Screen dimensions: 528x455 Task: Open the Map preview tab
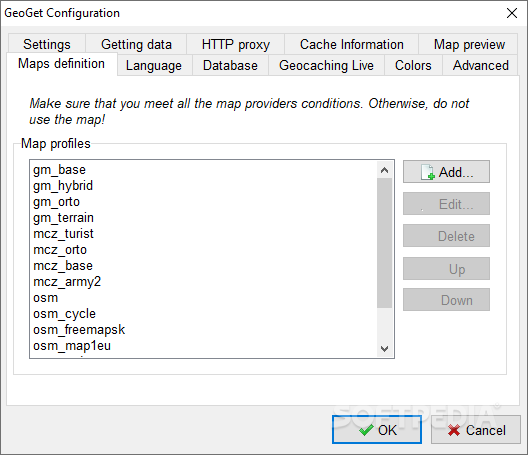click(x=469, y=44)
